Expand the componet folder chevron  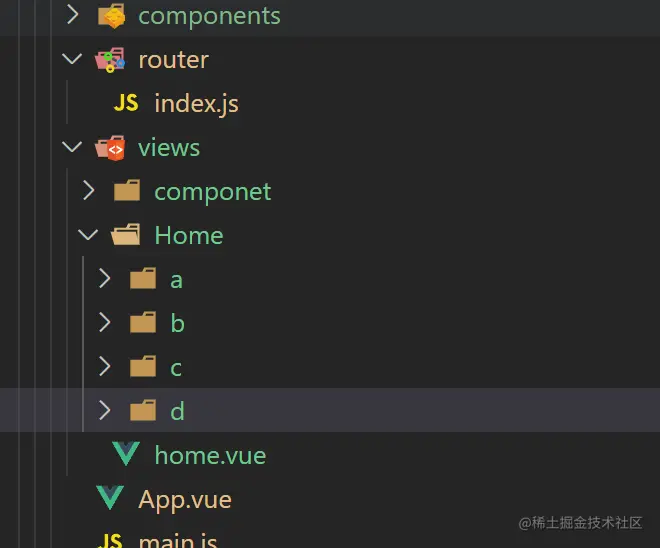88,190
